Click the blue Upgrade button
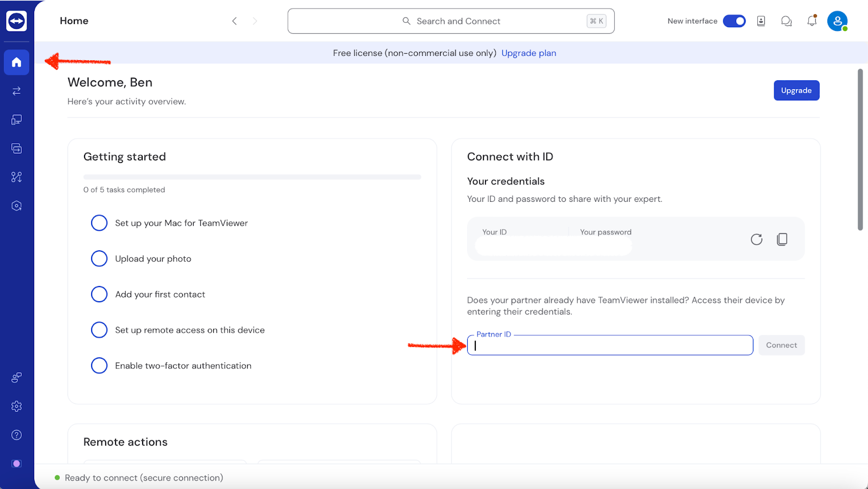 tap(796, 90)
